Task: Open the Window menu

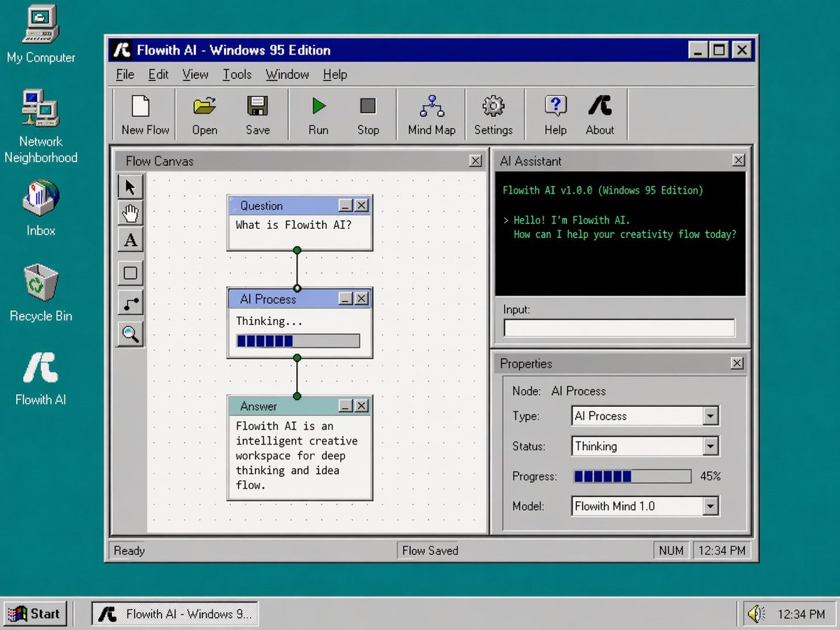Action: tap(287, 74)
